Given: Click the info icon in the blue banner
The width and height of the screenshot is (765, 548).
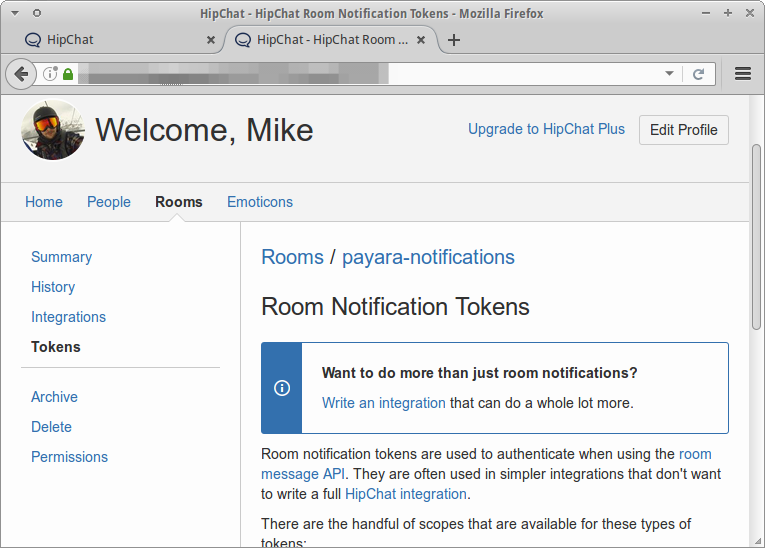Looking at the screenshot, I should [282, 388].
